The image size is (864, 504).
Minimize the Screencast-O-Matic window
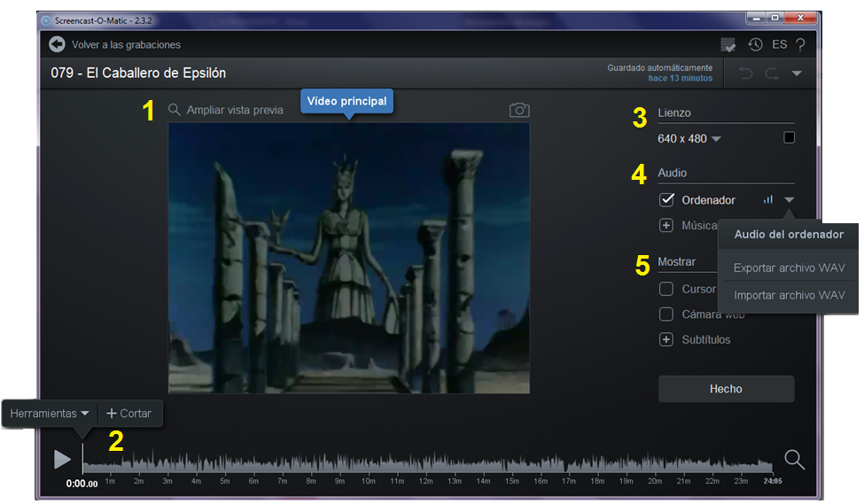757,19
